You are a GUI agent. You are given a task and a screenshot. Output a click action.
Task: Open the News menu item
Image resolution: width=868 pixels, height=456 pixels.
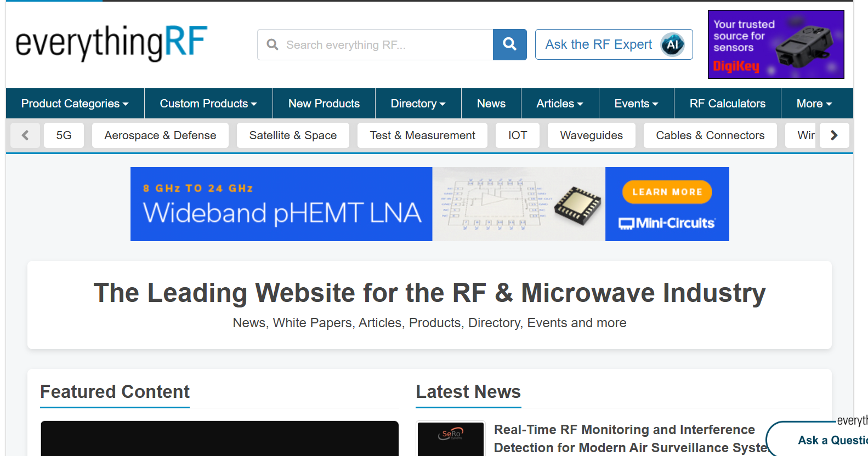[491, 104]
